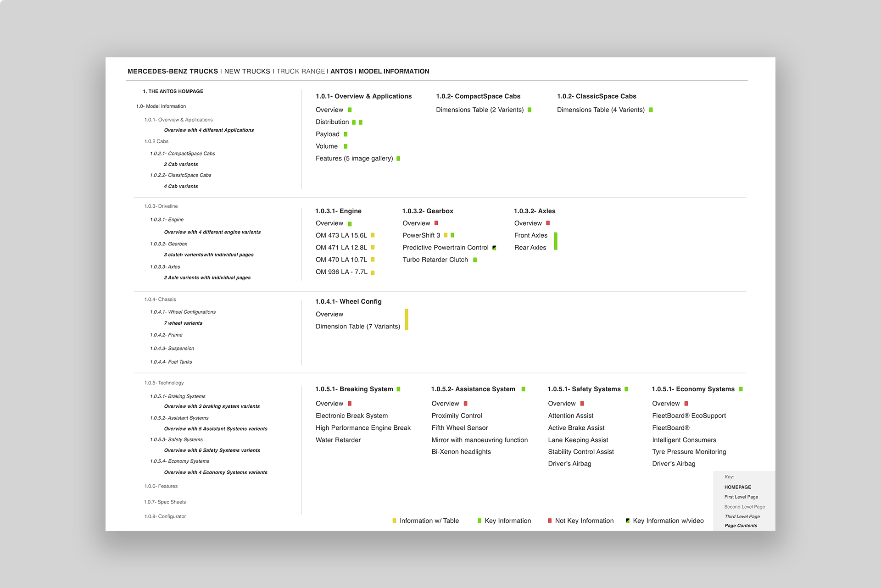
Task: Click the green marker beside Features (5 image gallery)
Action: [x=398, y=159]
